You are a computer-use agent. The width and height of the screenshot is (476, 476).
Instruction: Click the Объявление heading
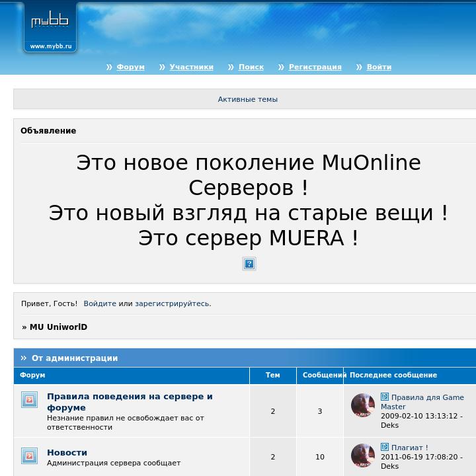[x=48, y=130]
